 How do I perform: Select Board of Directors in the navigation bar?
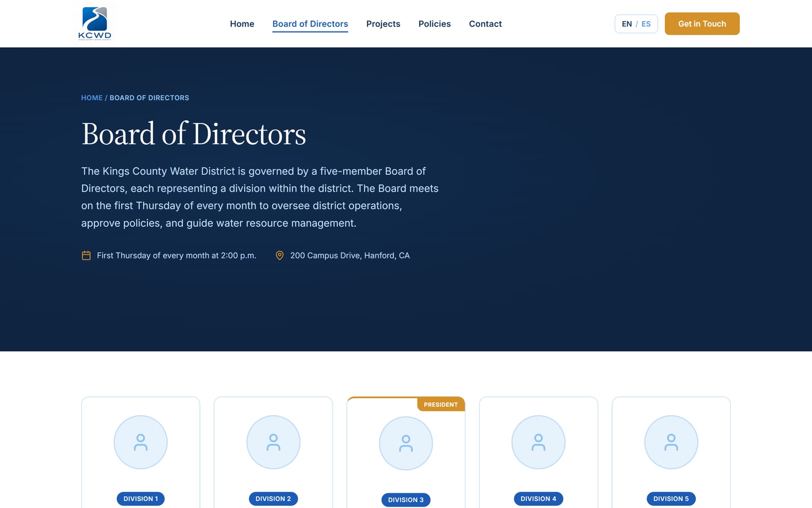pos(310,24)
